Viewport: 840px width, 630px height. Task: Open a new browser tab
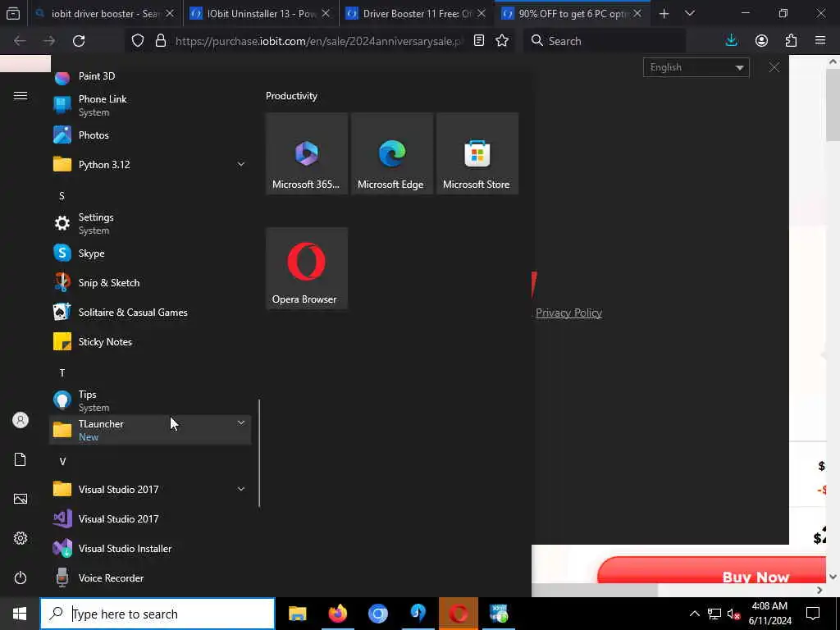tap(664, 13)
